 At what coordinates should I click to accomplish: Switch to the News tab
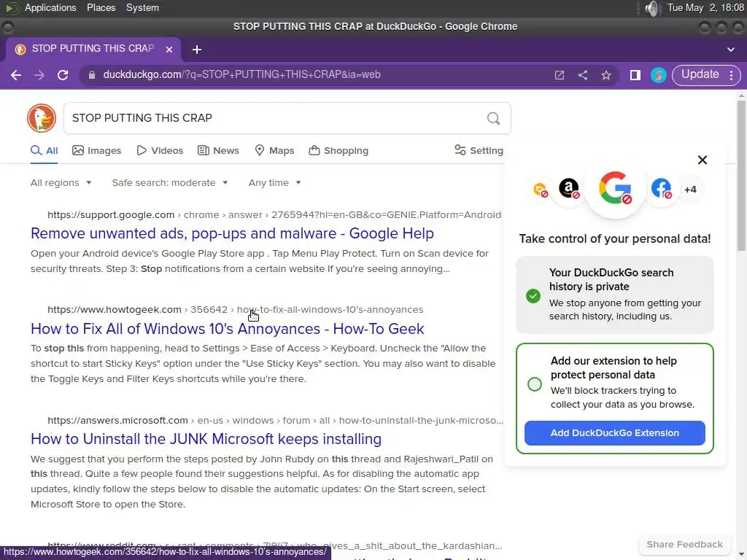218,150
